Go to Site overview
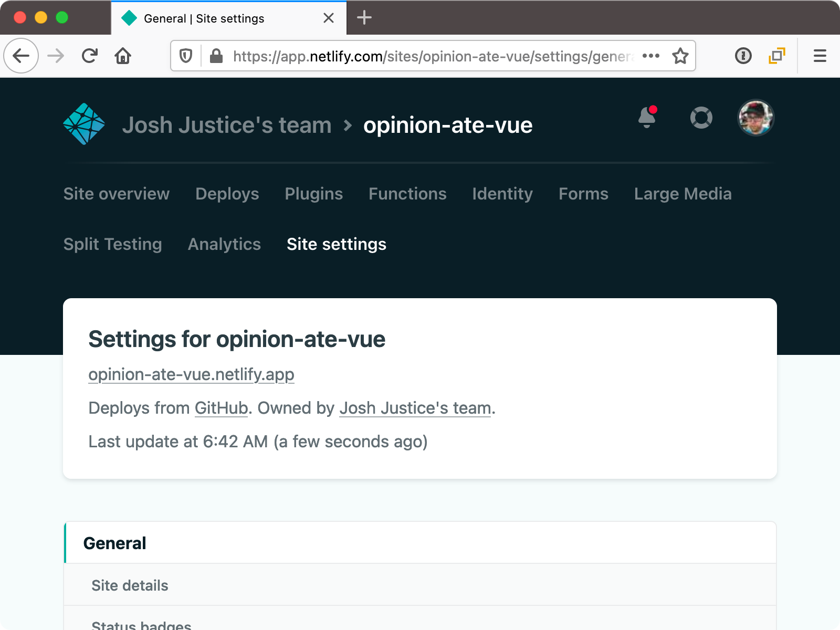840x630 pixels. (x=117, y=194)
